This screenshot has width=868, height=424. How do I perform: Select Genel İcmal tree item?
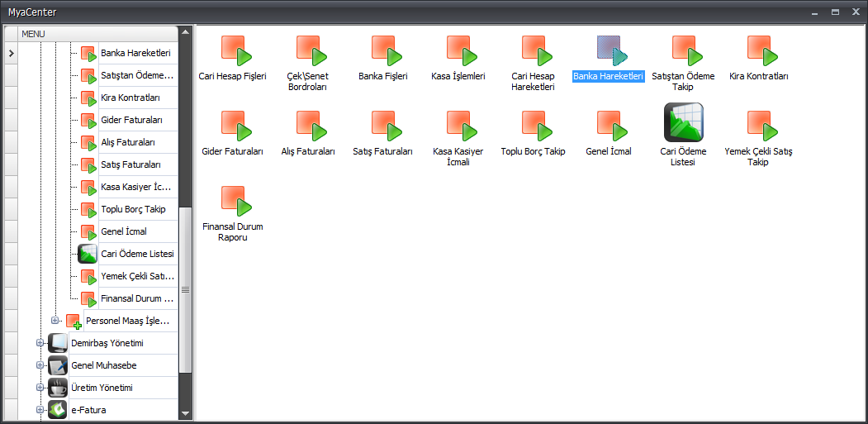[x=124, y=231]
